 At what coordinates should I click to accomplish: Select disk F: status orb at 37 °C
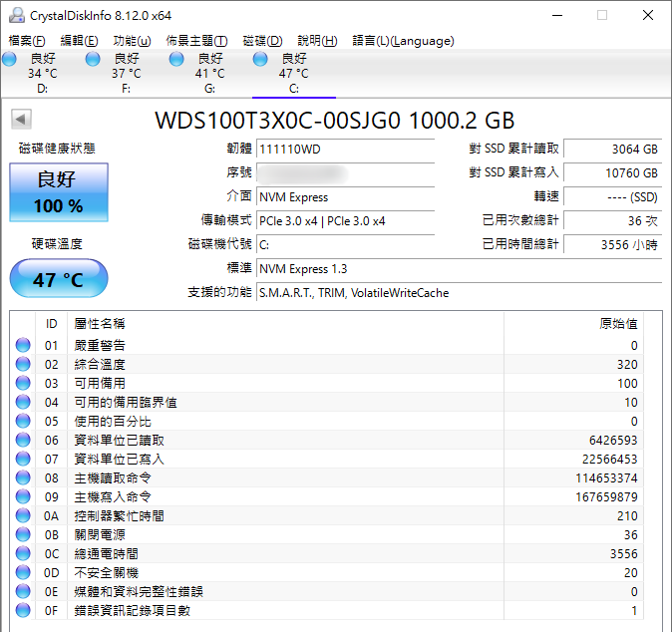point(93,59)
